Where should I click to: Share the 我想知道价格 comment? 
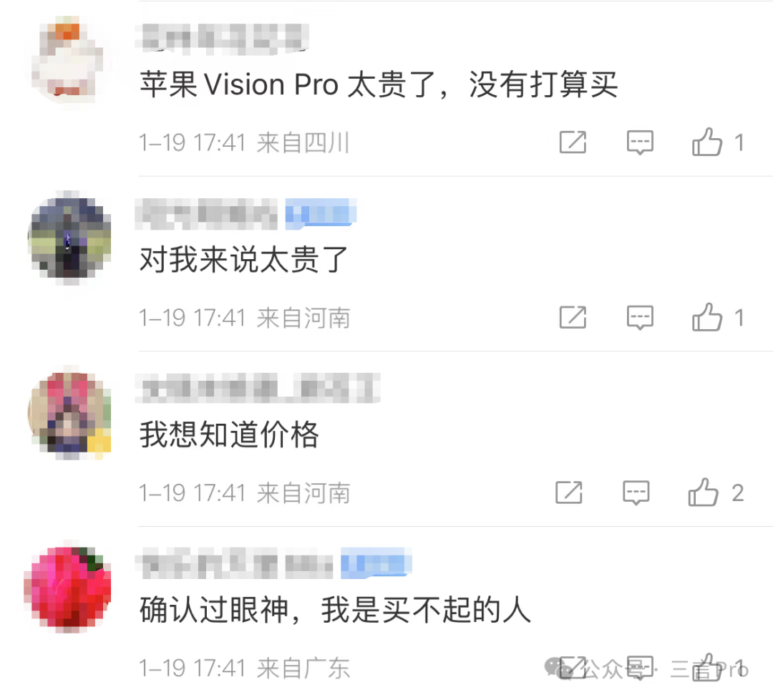(x=569, y=492)
